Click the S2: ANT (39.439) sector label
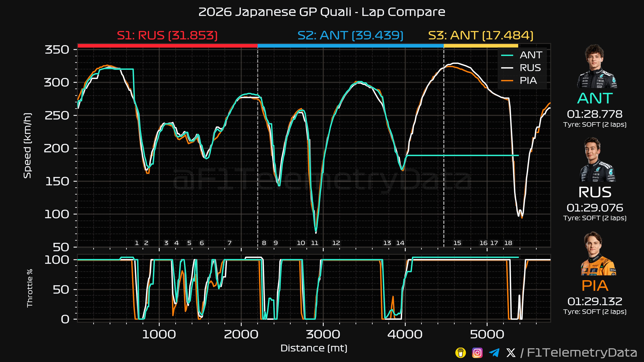 tap(350, 35)
